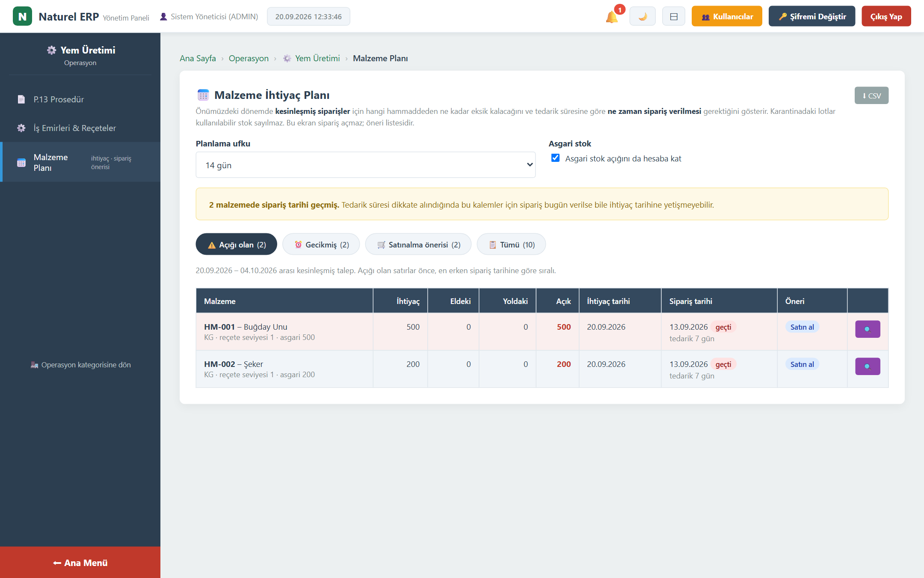
Task: Click the P.13 Prosedür document icon
Action: point(21,99)
